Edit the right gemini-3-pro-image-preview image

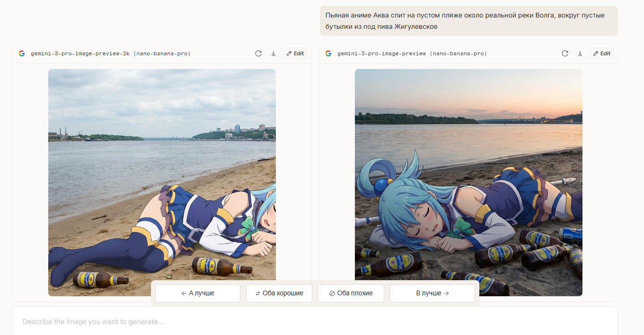pyautogui.click(x=602, y=53)
